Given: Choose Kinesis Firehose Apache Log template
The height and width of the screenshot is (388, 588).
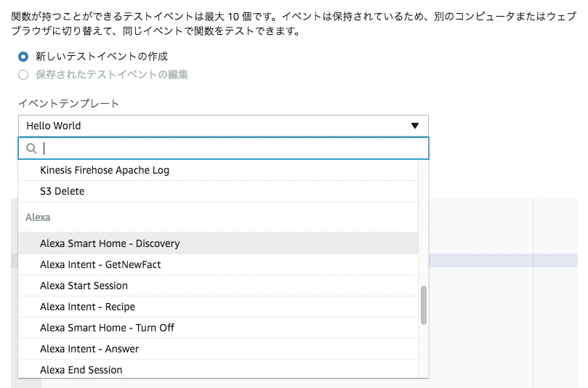Looking at the screenshot, I should (x=218, y=170).
